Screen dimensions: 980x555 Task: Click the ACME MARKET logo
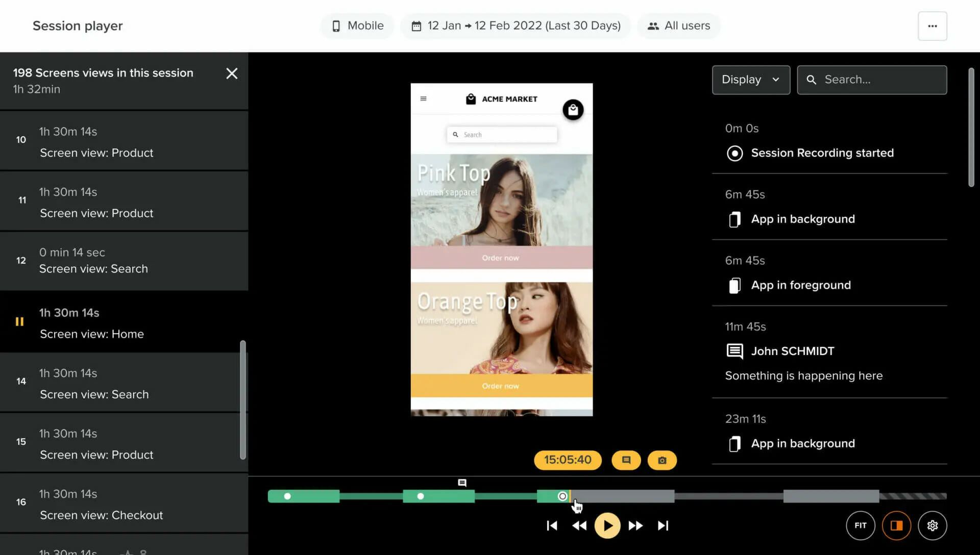click(501, 99)
